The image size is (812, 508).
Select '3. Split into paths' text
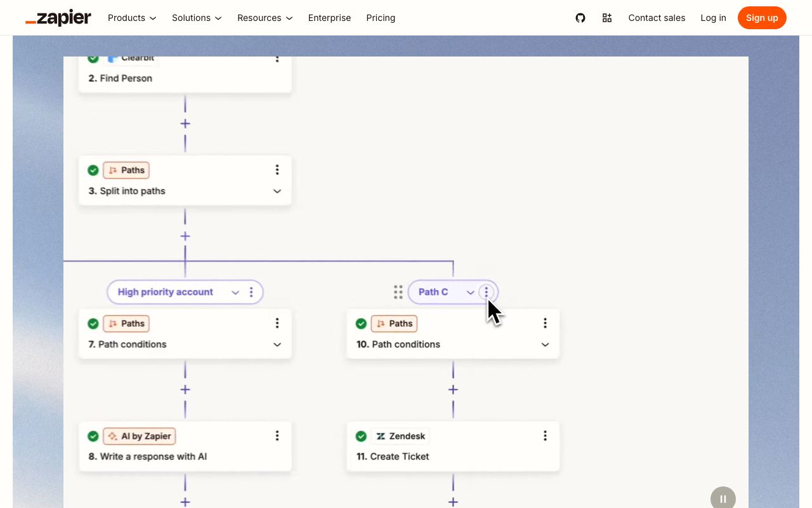pyautogui.click(x=127, y=191)
